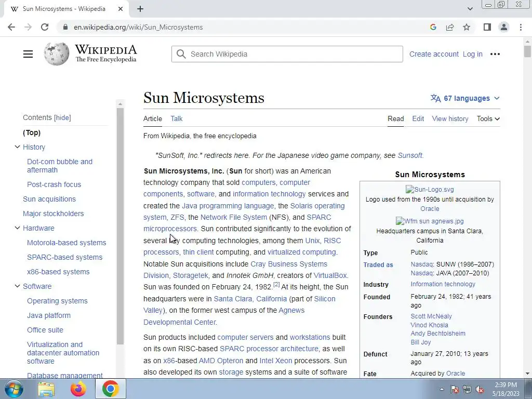This screenshot has width=532, height=399.
Task: Open the Java programming language link
Action: [x=228, y=206]
